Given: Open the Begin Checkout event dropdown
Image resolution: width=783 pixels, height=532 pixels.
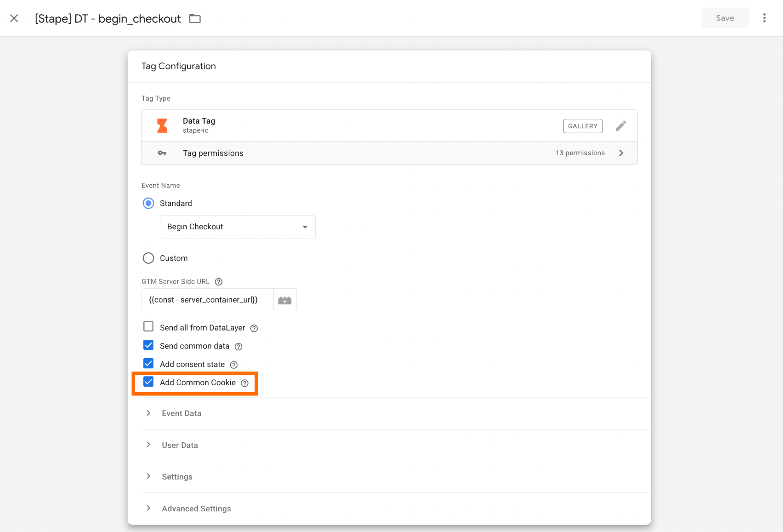Looking at the screenshot, I should (x=238, y=227).
